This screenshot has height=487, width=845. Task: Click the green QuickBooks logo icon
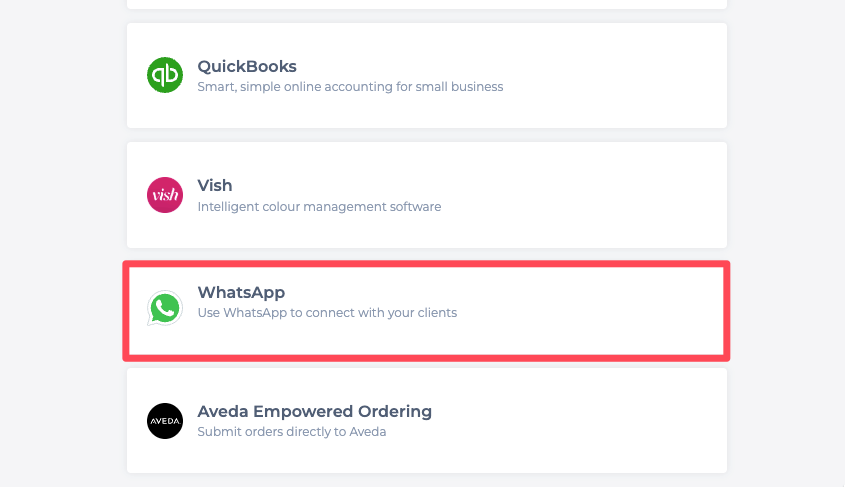[165, 76]
